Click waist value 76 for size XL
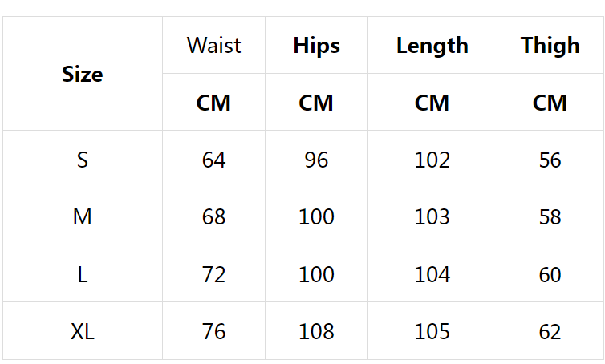 click(x=213, y=332)
